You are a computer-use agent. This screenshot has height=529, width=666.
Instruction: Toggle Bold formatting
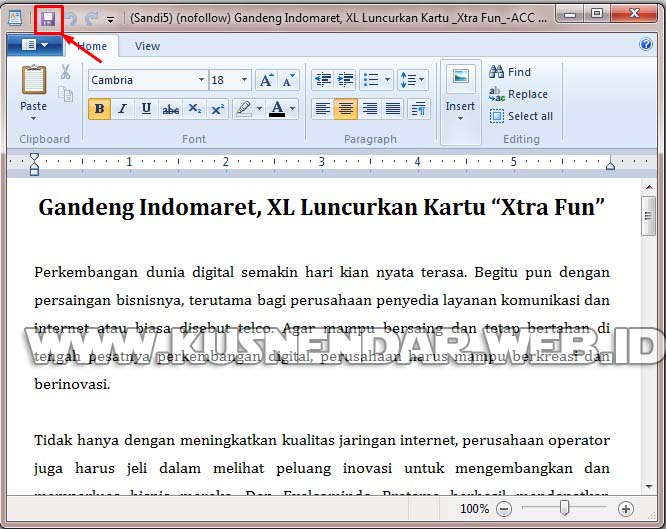99,109
